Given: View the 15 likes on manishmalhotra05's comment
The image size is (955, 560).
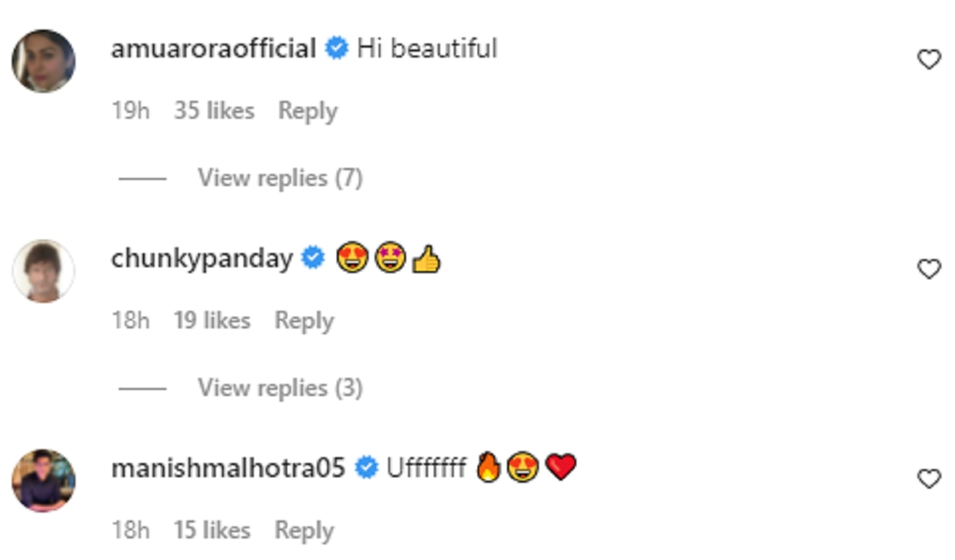Looking at the screenshot, I should (212, 531).
